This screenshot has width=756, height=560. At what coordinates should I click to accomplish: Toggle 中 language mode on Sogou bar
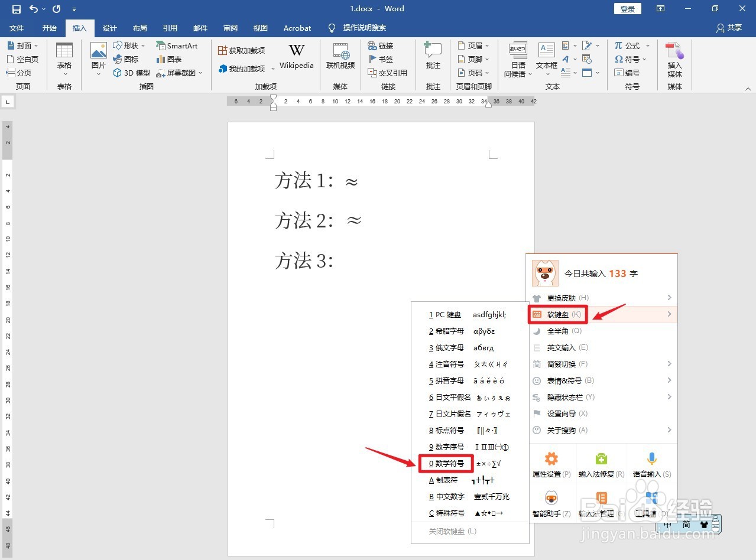coord(667,525)
